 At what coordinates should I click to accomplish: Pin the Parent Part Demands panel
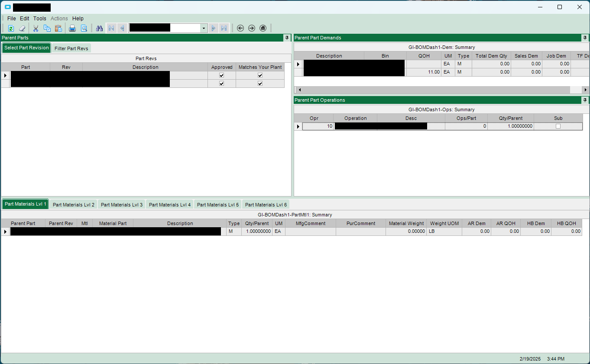pos(585,38)
